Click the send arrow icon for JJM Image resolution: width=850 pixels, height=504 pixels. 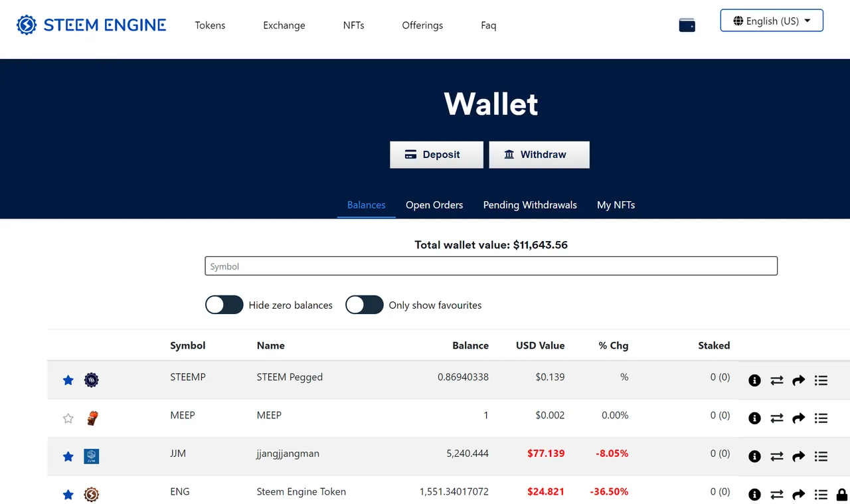(x=799, y=457)
